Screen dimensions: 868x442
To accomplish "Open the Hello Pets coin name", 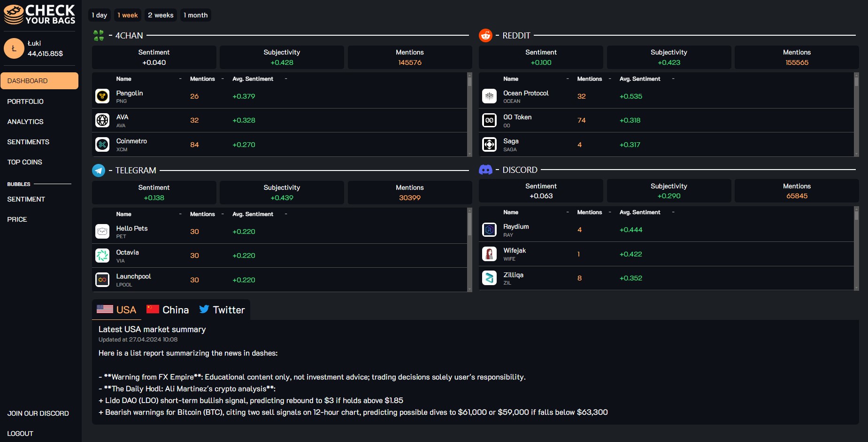I will (x=132, y=228).
